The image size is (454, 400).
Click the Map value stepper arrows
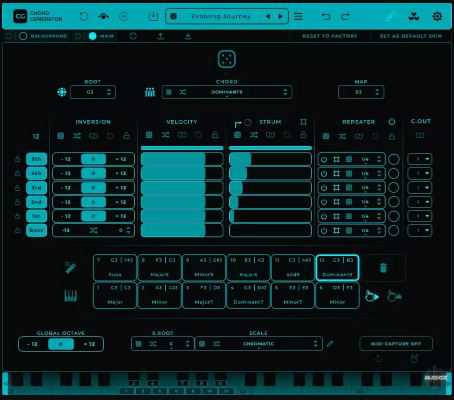click(x=377, y=92)
